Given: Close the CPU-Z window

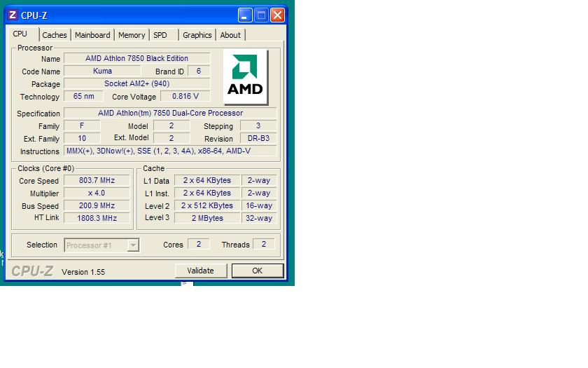Looking at the screenshot, I should click(277, 15).
